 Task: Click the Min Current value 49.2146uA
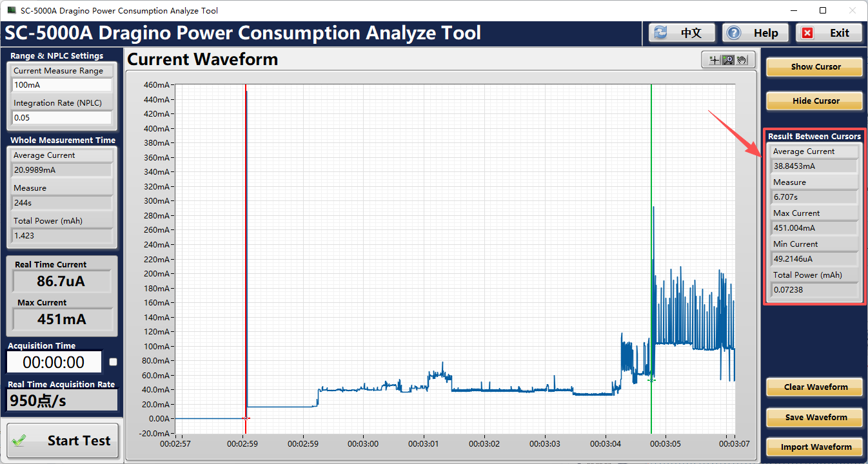(814, 259)
